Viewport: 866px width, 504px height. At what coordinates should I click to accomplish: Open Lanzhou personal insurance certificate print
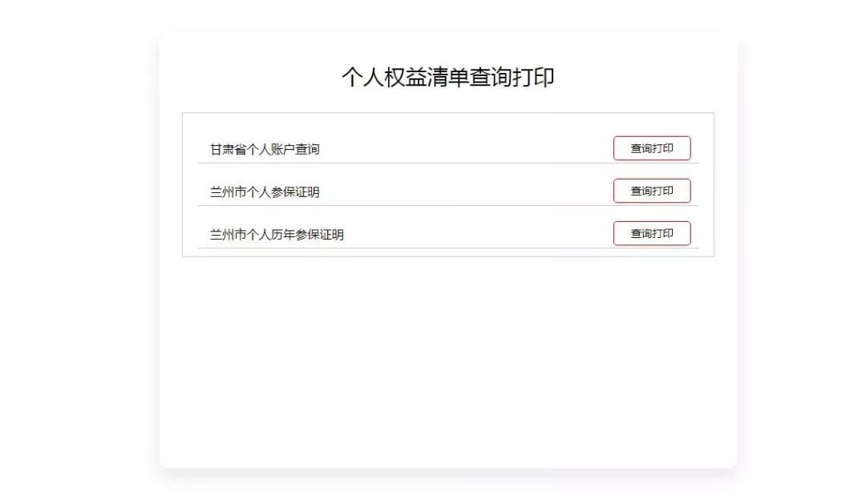[x=651, y=191]
